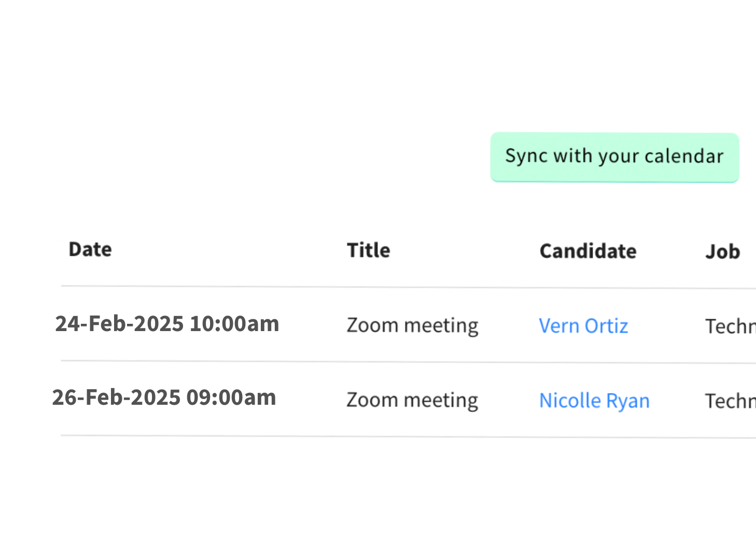Image resolution: width=756 pixels, height=548 pixels.
Task: Click Zoom meeting title in Nicolle Ryan row
Action: (412, 400)
